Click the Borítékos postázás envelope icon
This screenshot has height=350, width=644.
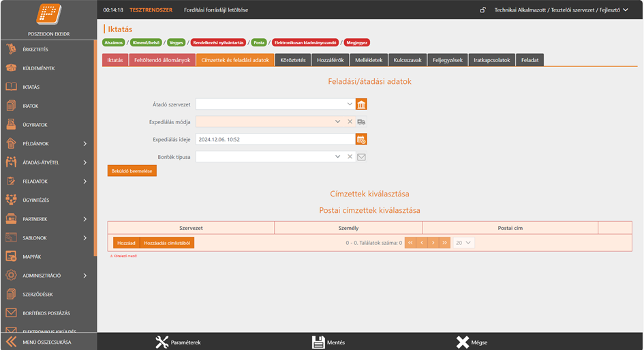click(11, 313)
